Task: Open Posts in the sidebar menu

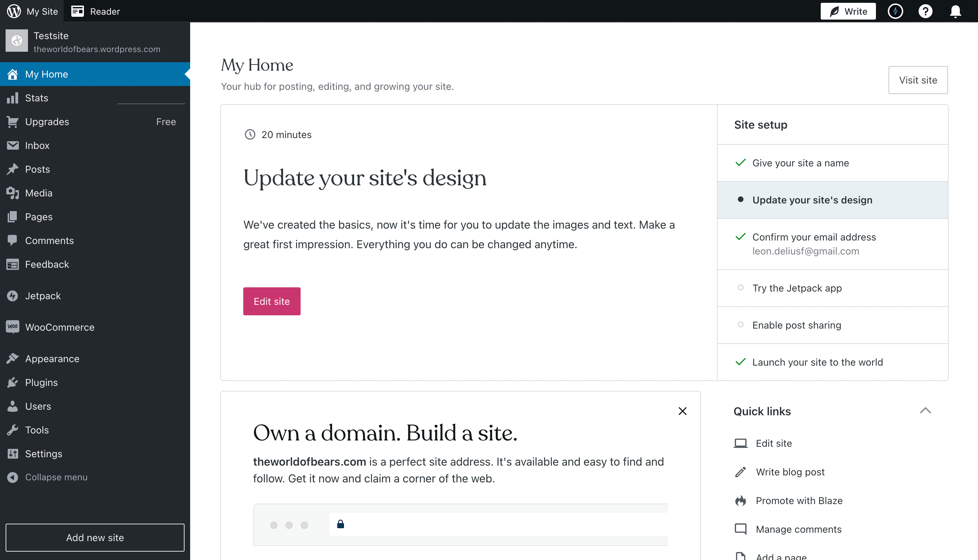Action: coord(95,169)
